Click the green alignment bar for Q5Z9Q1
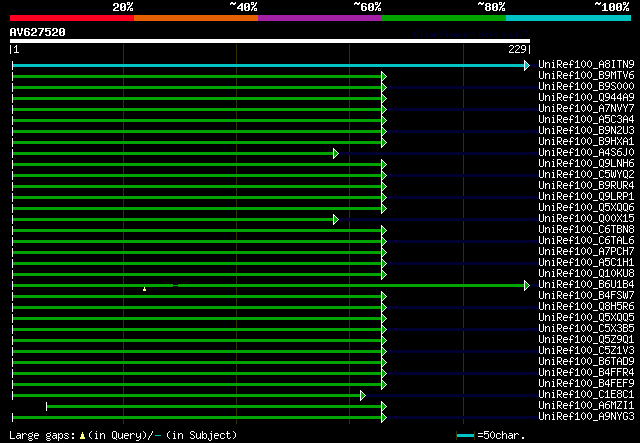 click(x=197, y=341)
